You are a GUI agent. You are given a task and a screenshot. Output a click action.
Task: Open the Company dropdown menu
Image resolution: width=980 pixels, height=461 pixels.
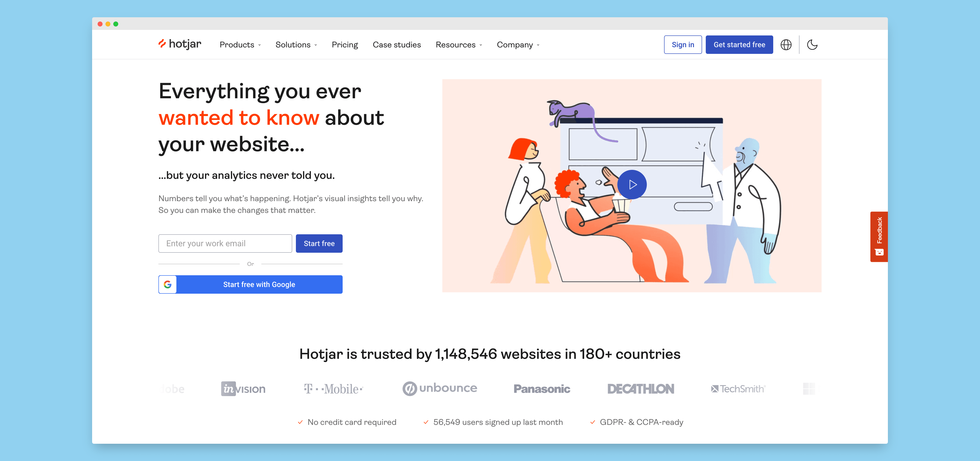(518, 45)
